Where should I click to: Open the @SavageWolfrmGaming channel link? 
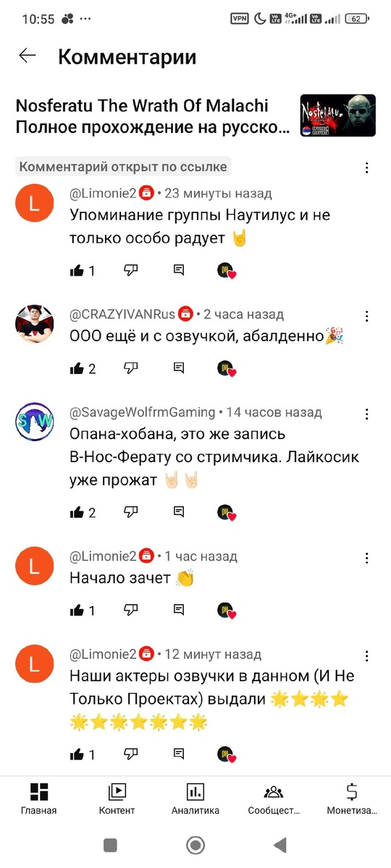tap(142, 412)
